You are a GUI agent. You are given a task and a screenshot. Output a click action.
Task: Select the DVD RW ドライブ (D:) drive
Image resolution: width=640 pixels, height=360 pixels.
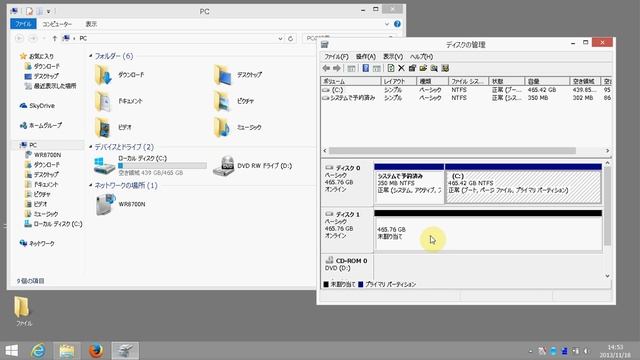point(253,166)
